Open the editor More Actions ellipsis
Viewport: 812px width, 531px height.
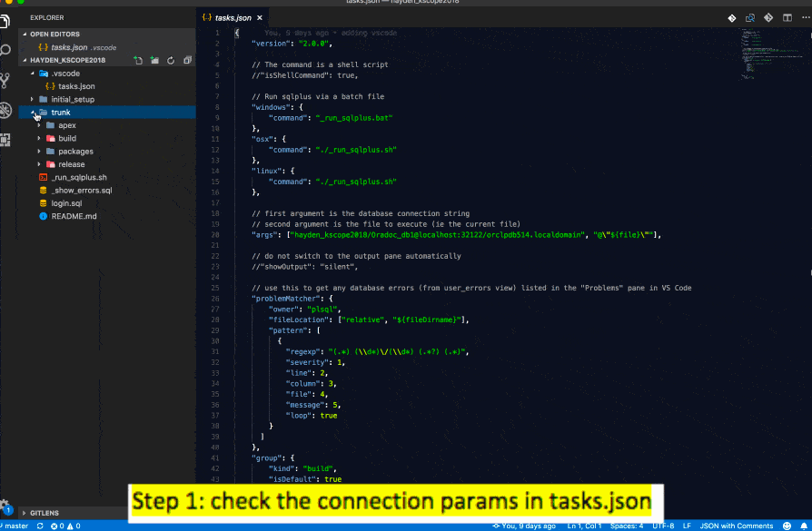click(806, 17)
